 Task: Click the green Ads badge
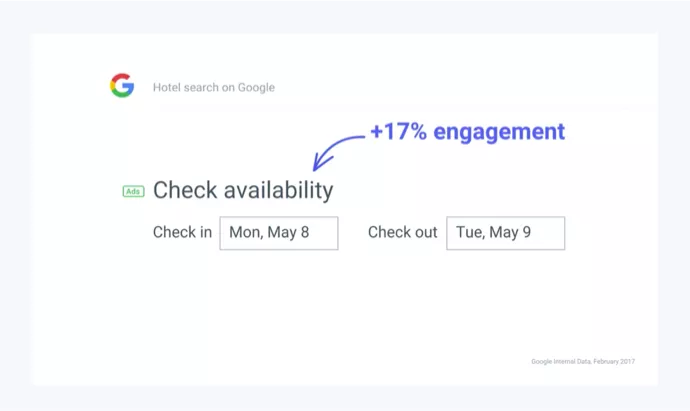click(133, 191)
